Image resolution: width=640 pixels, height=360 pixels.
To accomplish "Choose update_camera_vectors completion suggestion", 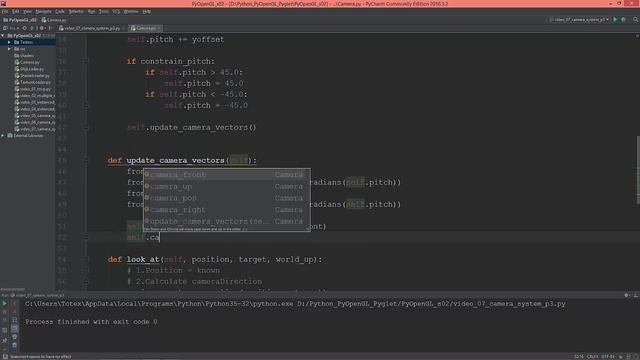I will pos(227,221).
